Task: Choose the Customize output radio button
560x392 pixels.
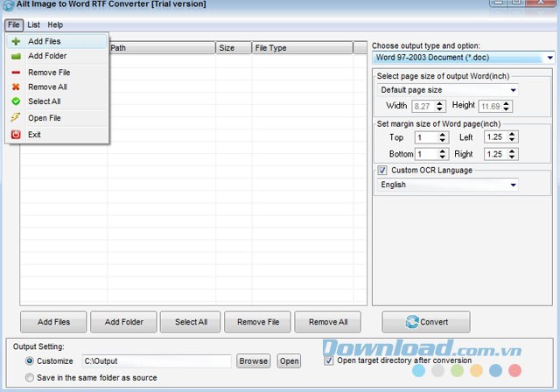Action: pos(31,360)
